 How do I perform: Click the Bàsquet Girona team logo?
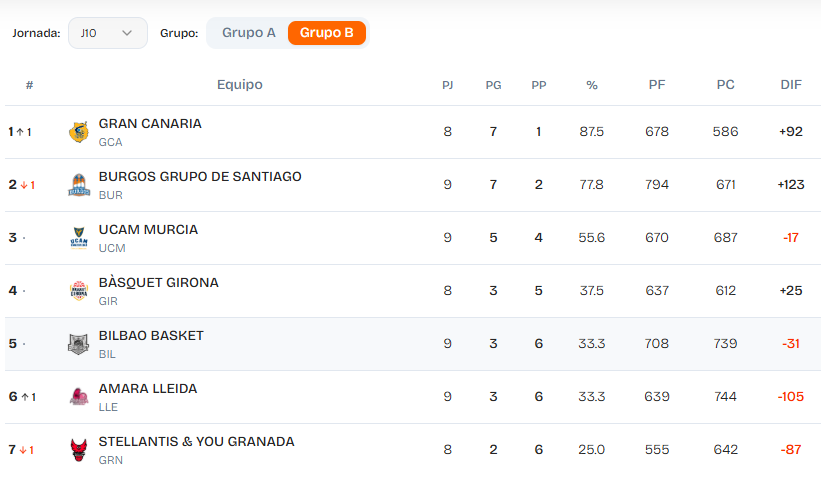[79, 291]
